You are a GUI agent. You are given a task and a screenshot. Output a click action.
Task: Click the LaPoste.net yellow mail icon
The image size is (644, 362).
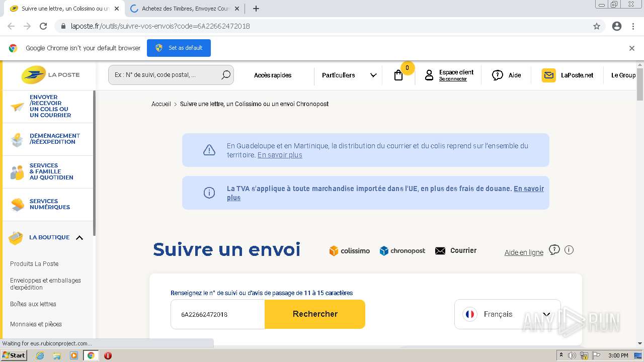coord(549,75)
